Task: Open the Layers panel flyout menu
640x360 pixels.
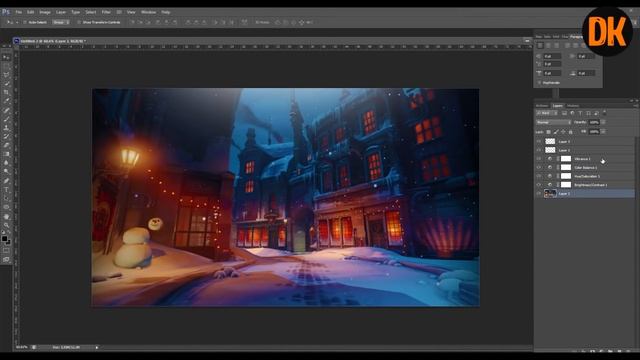Action: [636, 106]
